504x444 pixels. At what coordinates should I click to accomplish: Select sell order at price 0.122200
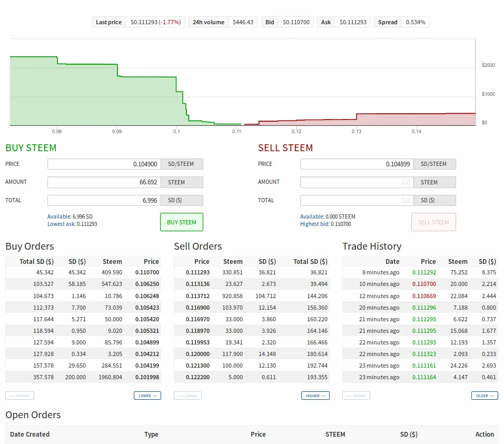pyautogui.click(x=252, y=377)
